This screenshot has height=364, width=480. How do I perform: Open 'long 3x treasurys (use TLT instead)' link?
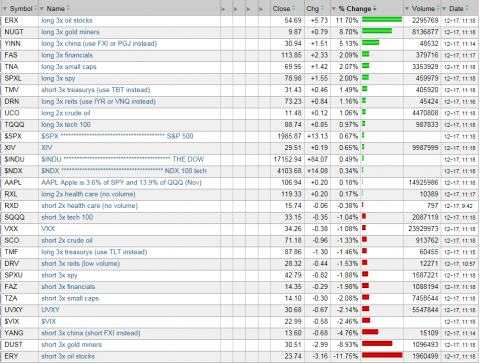coord(94,252)
